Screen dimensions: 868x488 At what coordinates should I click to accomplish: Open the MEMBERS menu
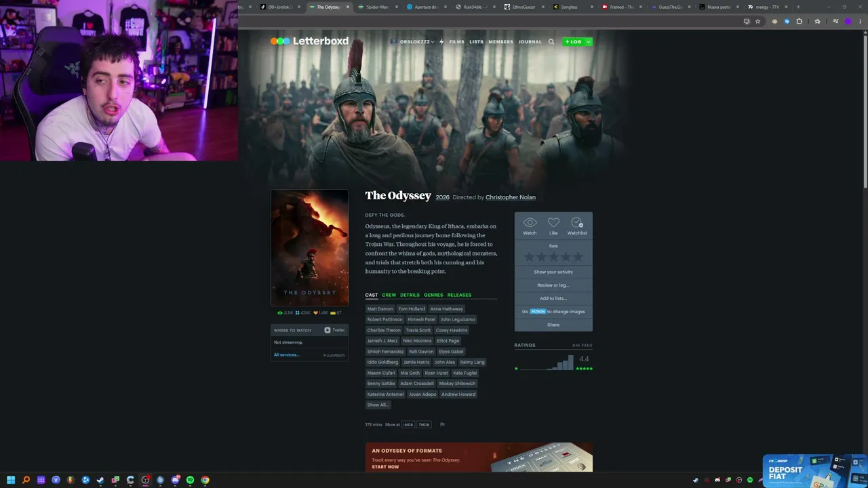point(500,42)
